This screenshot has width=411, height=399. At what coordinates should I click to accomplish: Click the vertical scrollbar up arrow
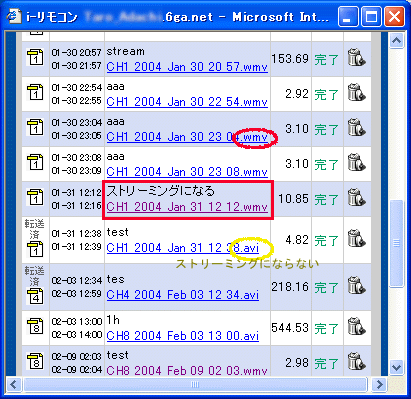point(396,41)
